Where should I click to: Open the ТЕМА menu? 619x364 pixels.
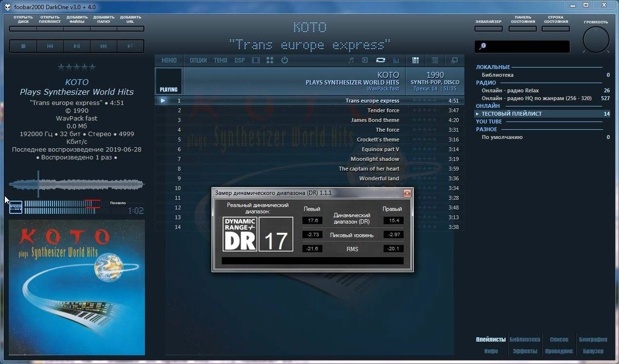[x=221, y=60]
